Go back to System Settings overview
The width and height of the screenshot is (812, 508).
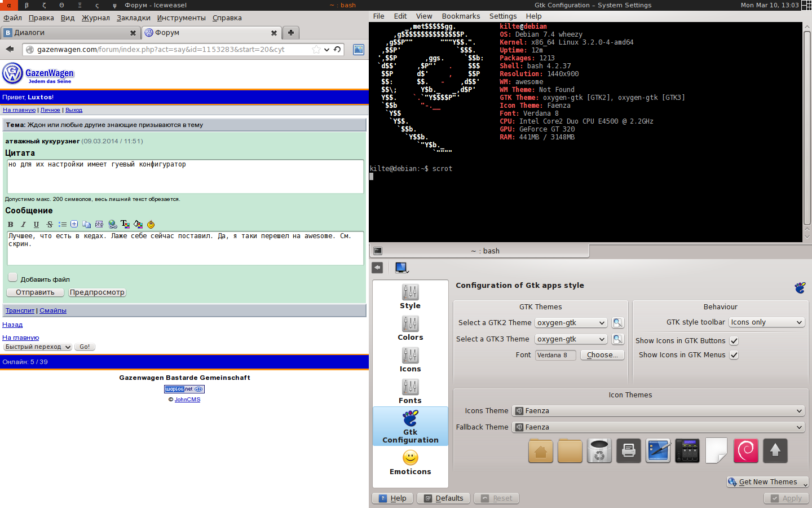pos(377,268)
